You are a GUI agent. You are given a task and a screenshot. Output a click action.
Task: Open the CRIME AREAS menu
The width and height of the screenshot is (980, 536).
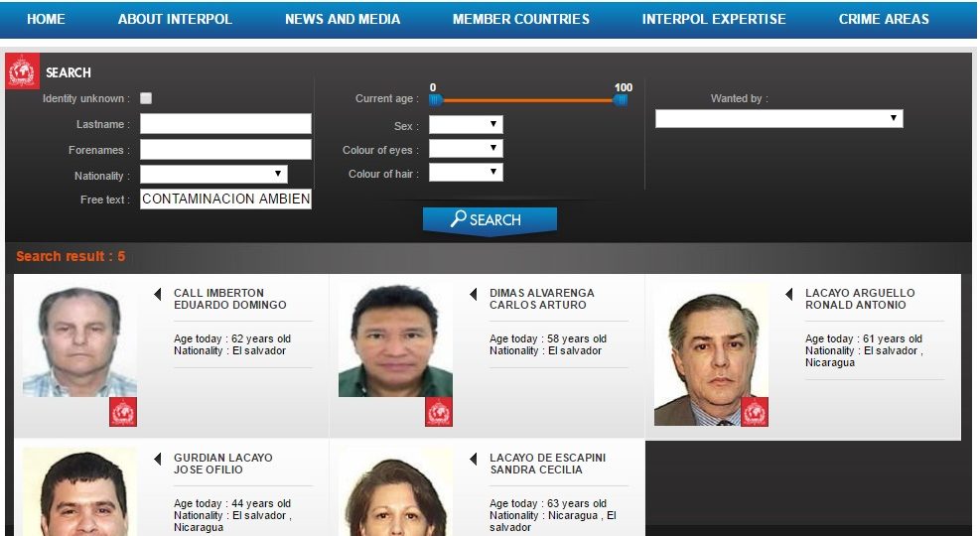pos(884,20)
